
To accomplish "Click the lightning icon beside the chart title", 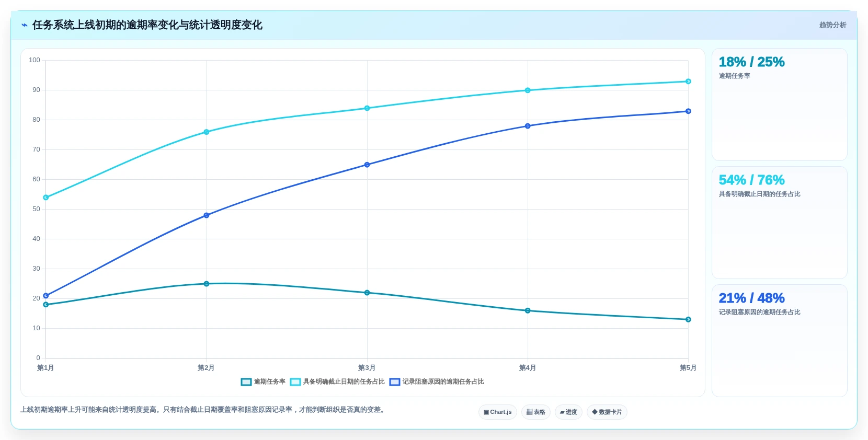I will click(24, 25).
